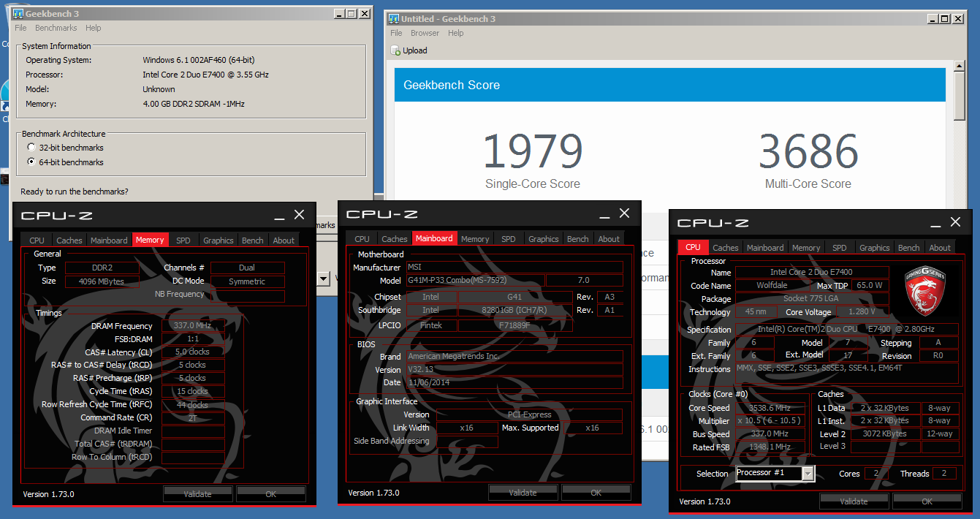Switch to Mainboard tab in rightmost CPU-Z window

[x=765, y=247]
